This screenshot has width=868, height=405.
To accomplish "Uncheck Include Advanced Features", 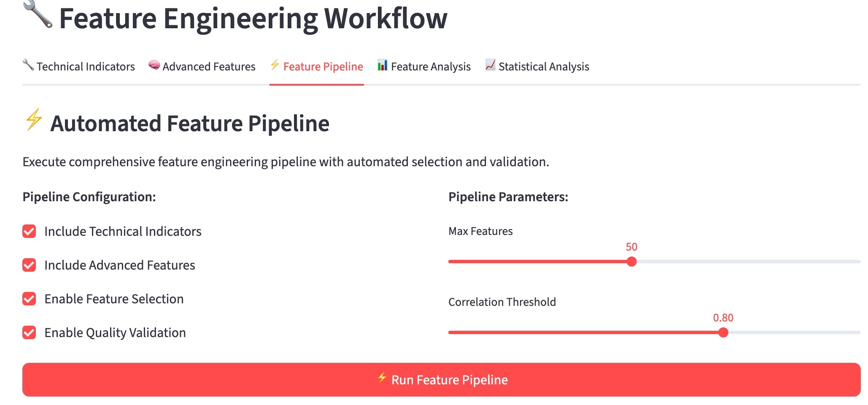I will tap(29, 265).
